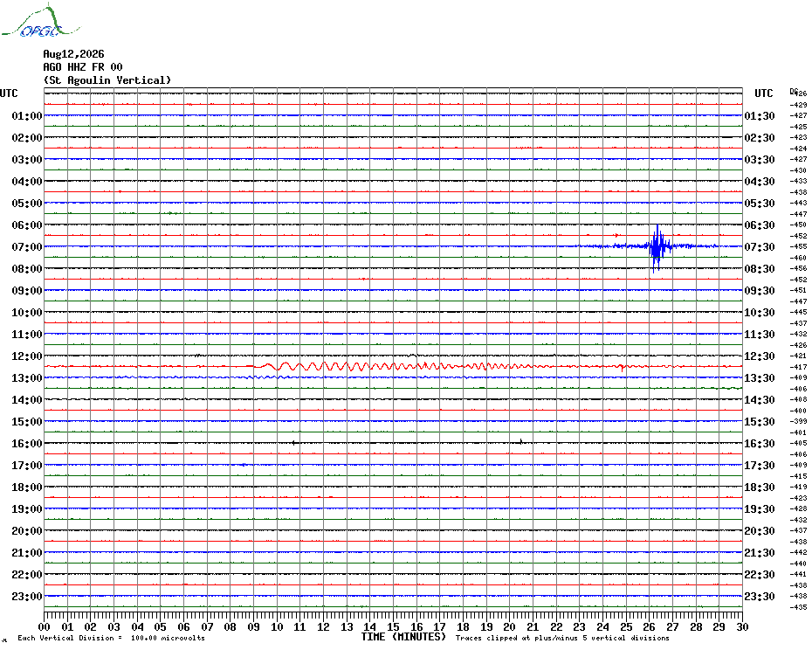Click the '13:00' hour label
812x650 pixels.
pyautogui.click(x=27, y=378)
